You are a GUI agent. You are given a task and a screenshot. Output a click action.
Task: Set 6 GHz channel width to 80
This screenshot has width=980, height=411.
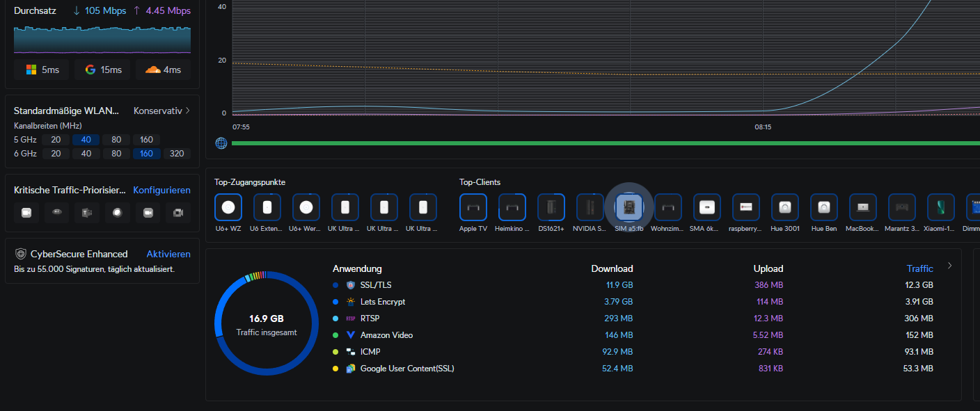[116, 154]
